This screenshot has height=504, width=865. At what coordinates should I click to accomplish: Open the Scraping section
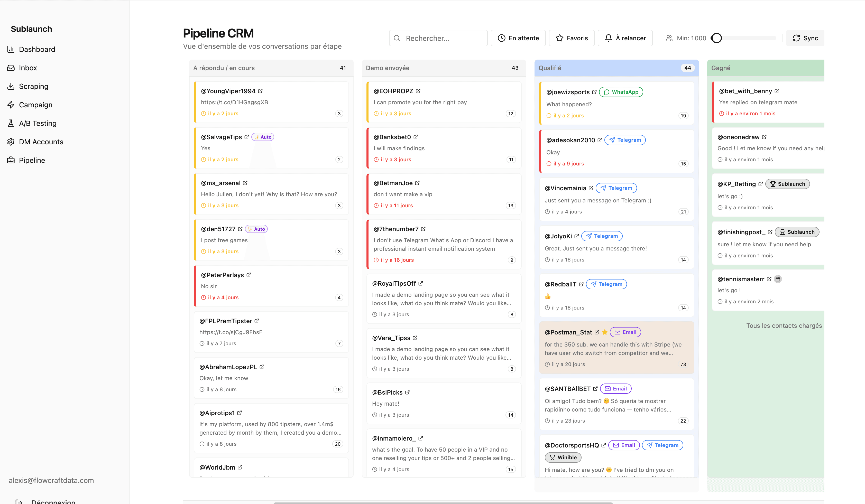click(x=34, y=86)
